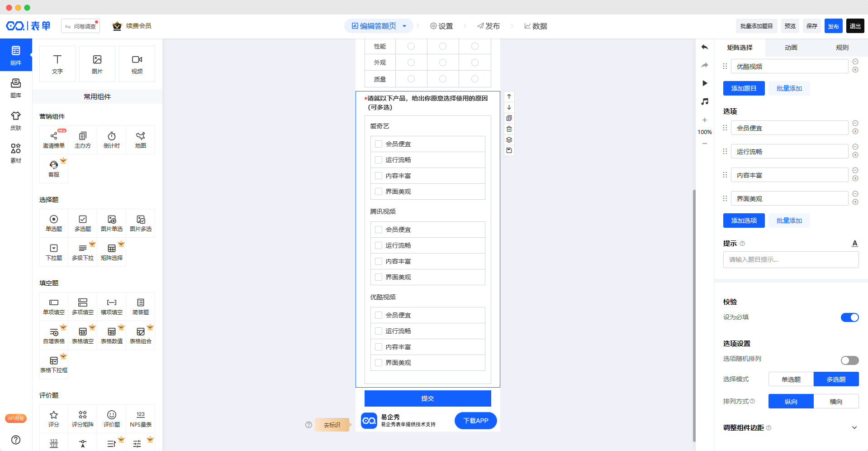Check 界面美观 under 优酷视频
Screen dimensions: 868x451
point(379,363)
